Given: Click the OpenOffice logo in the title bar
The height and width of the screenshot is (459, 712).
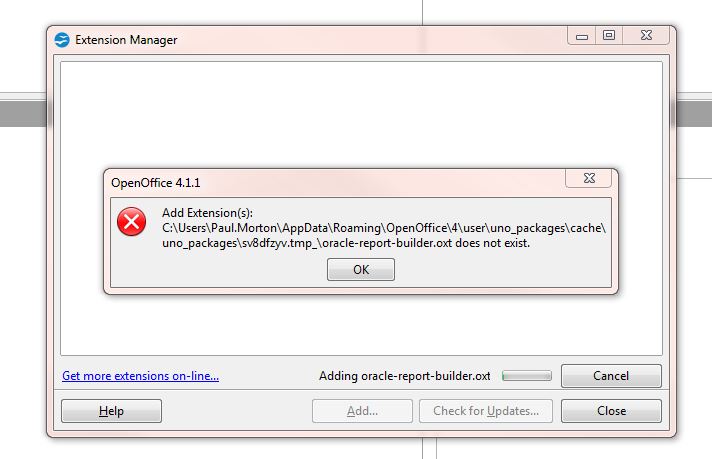Looking at the screenshot, I should [x=62, y=40].
